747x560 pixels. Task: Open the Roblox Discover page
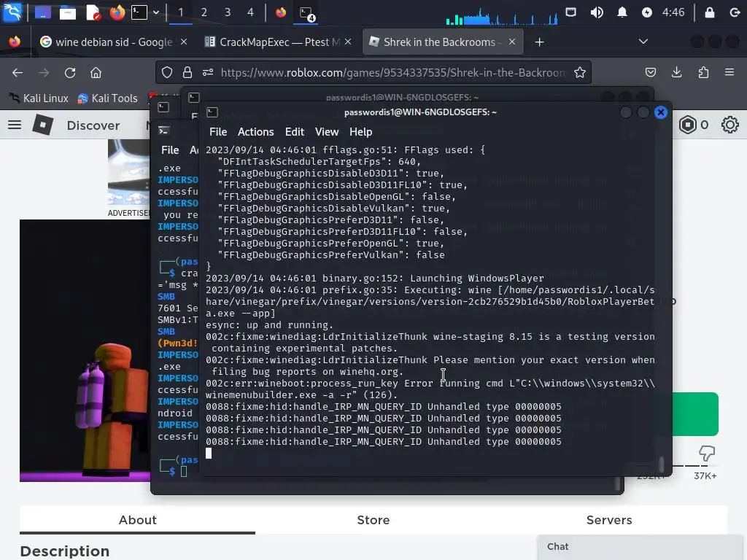point(93,125)
